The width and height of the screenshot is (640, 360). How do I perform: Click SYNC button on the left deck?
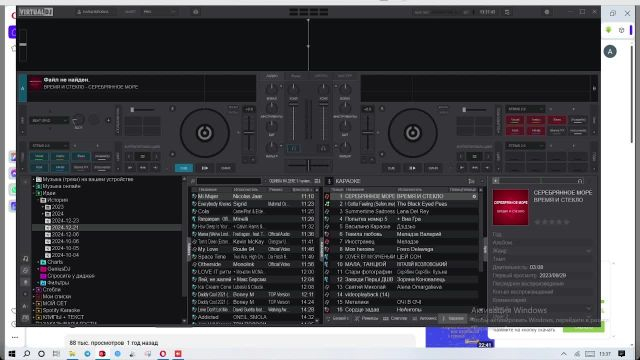point(225,168)
